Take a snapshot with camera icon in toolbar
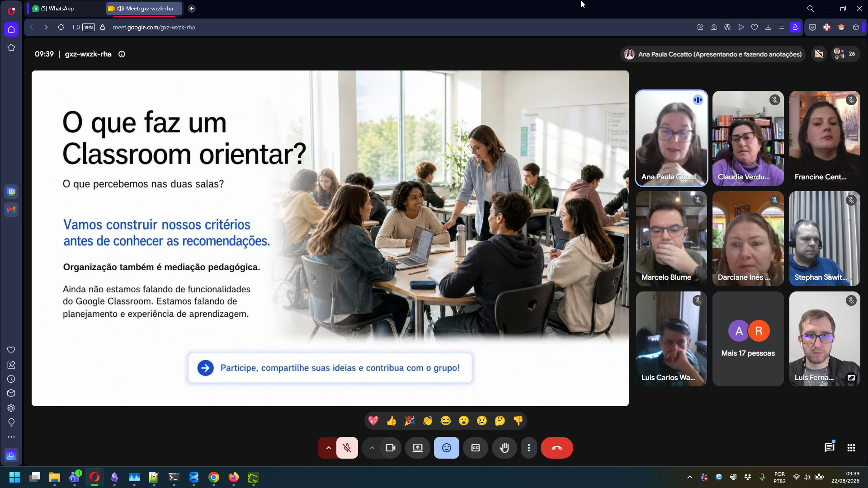868x488 pixels. tap(714, 27)
